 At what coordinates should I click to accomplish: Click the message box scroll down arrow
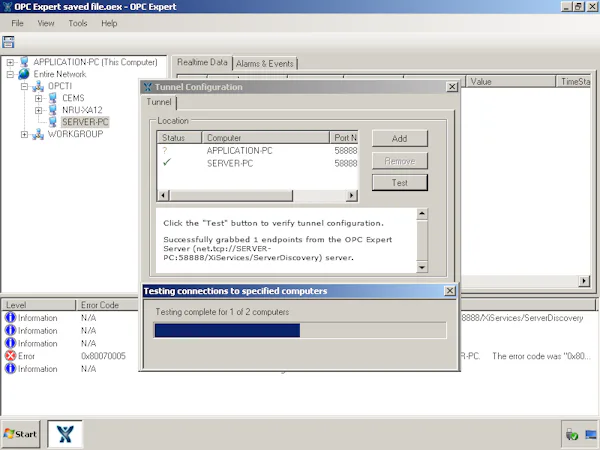click(422, 267)
